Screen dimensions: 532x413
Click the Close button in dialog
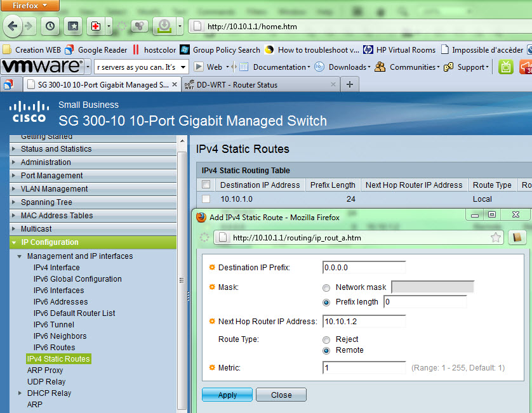coord(281,395)
